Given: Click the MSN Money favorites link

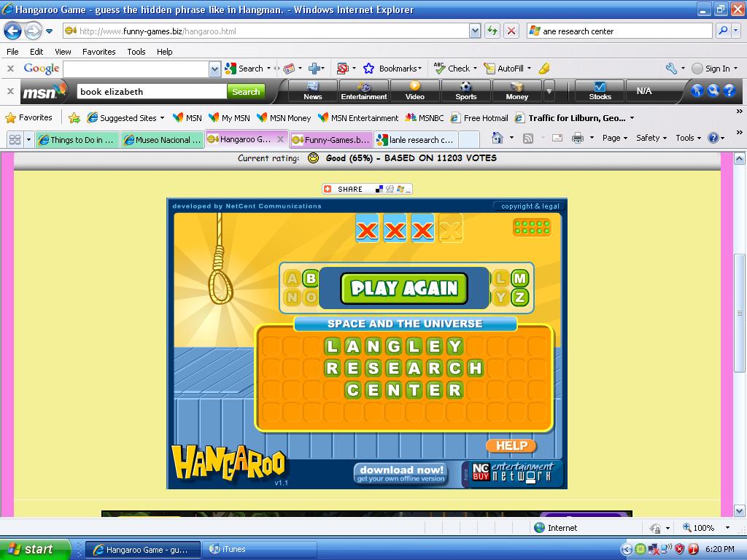Looking at the screenshot, I should pos(284,117).
